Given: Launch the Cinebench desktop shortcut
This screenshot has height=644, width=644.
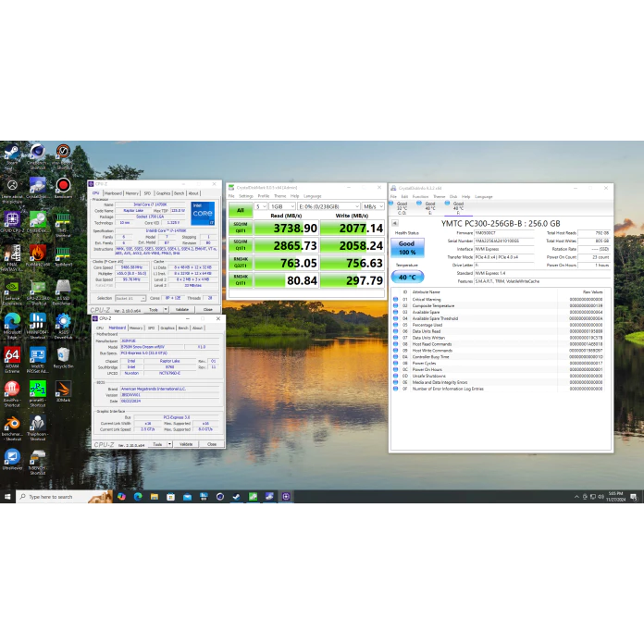Looking at the screenshot, I should 37,155.
